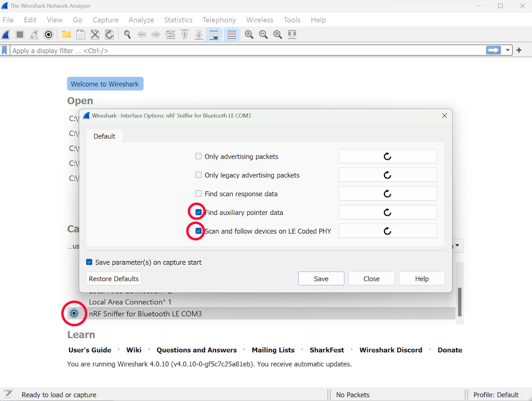Click the go to specified packet icon
The width and height of the screenshot is (532, 401).
170,34
